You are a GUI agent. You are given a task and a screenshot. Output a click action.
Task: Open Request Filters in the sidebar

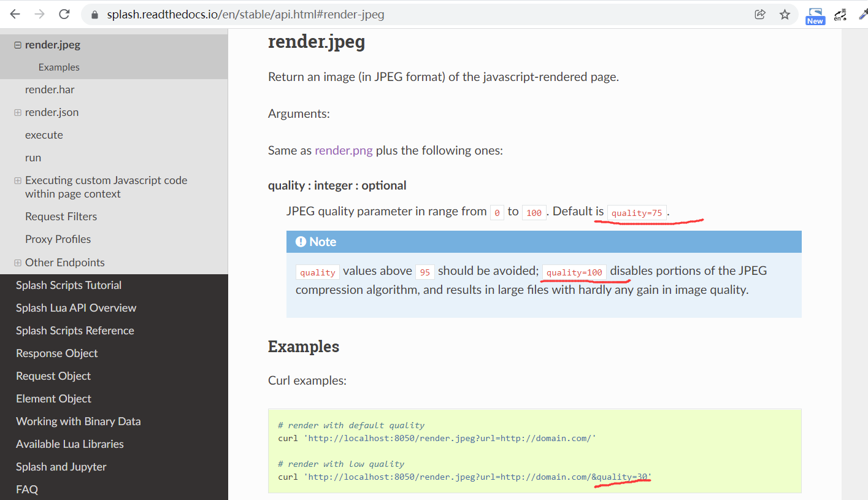pos(61,217)
